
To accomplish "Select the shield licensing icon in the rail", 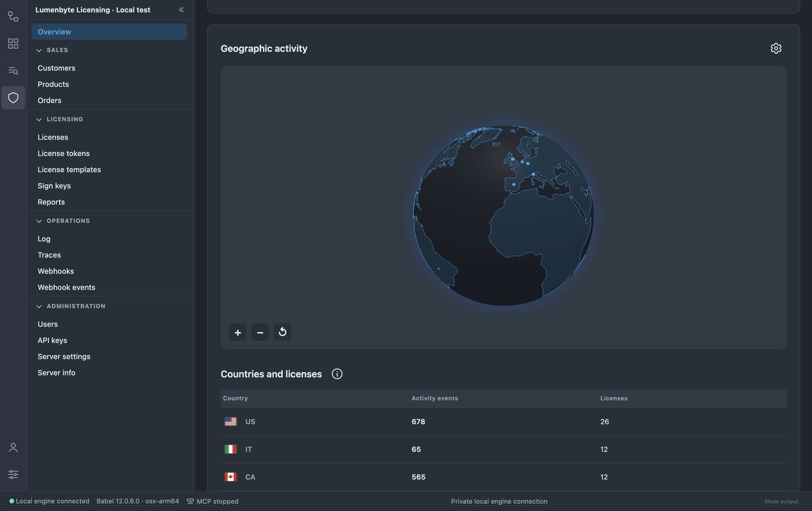I will [13, 98].
